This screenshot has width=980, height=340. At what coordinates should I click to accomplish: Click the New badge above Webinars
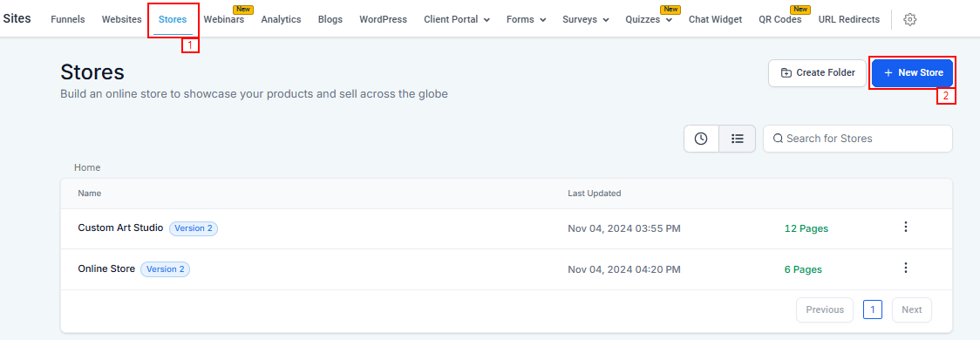(242, 10)
